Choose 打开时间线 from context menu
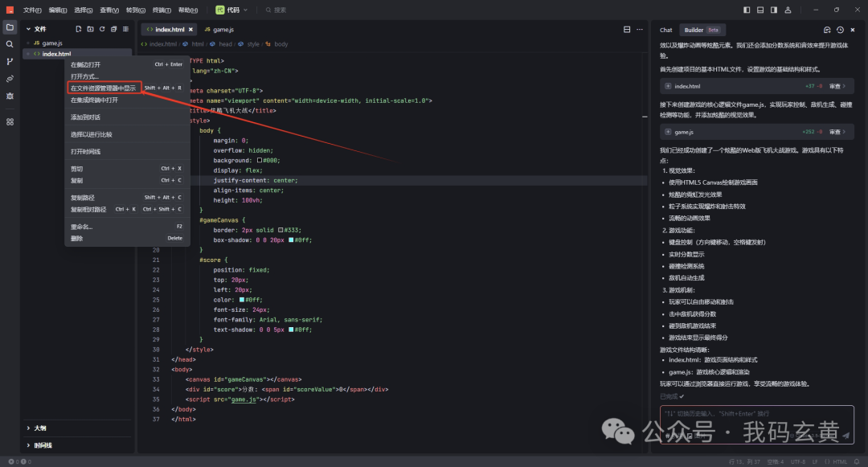 [x=127, y=152]
